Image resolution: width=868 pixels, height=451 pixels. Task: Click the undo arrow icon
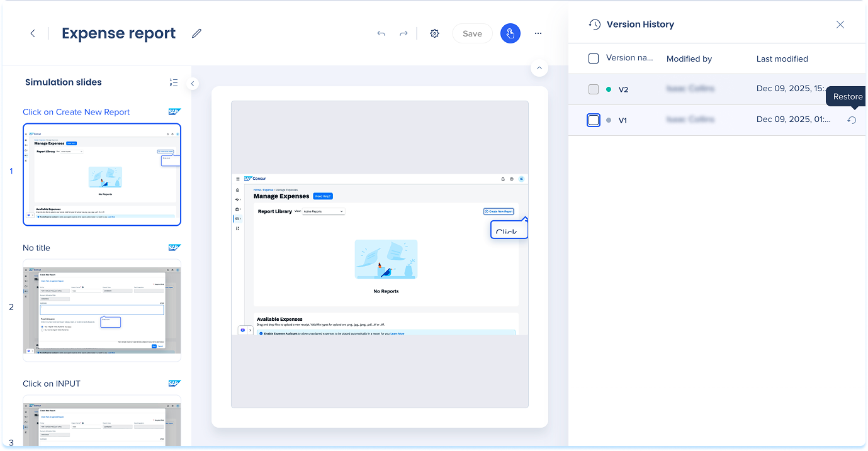(x=381, y=33)
